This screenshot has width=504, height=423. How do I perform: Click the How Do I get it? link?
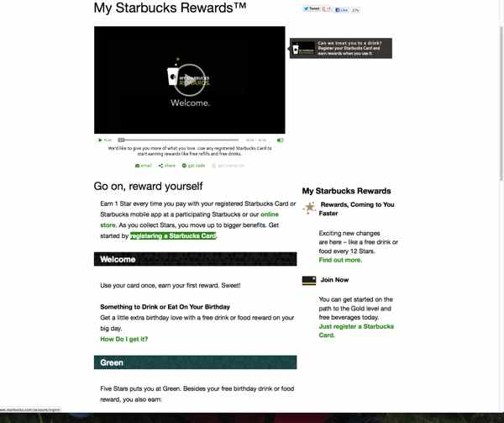pyautogui.click(x=124, y=339)
